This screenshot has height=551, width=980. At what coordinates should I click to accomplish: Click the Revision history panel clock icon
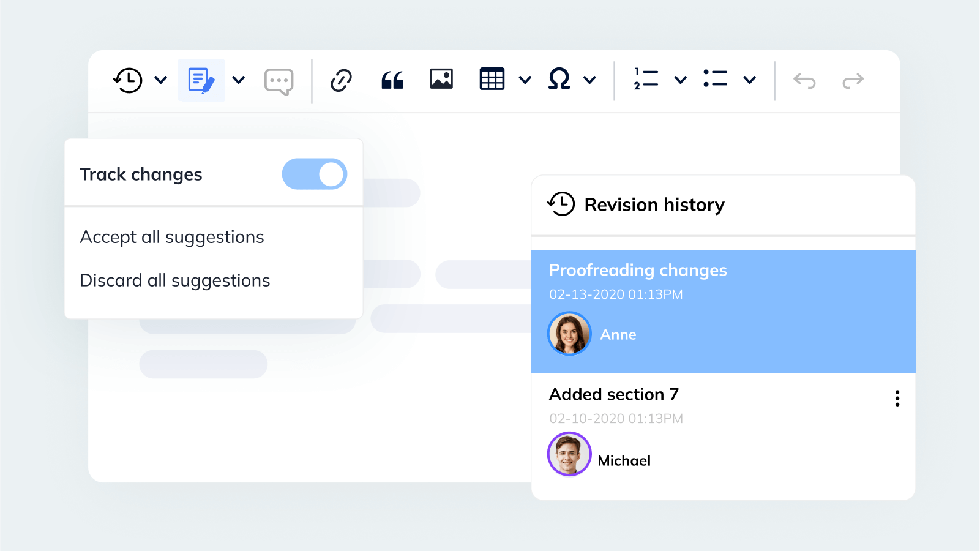(561, 204)
